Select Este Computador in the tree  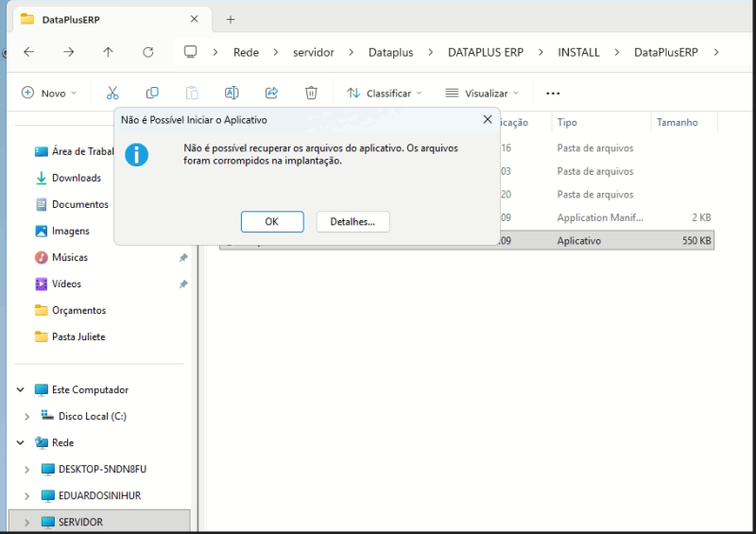(81, 389)
